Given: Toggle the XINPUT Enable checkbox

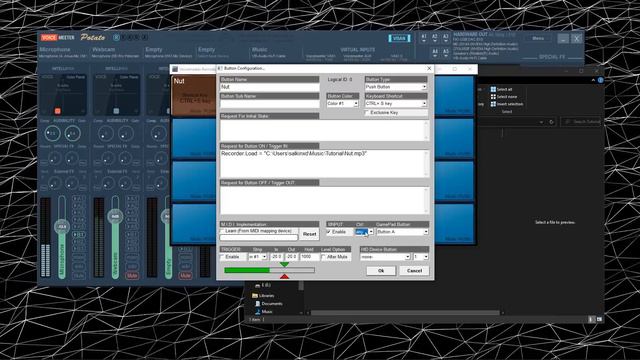Looking at the screenshot, I should coord(329,231).
